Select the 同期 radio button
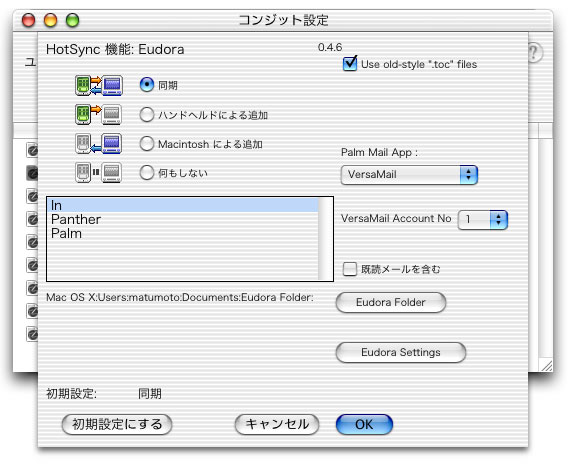This screenshot has height=468, width=570. pyautogui.click(x=146, y=85)
